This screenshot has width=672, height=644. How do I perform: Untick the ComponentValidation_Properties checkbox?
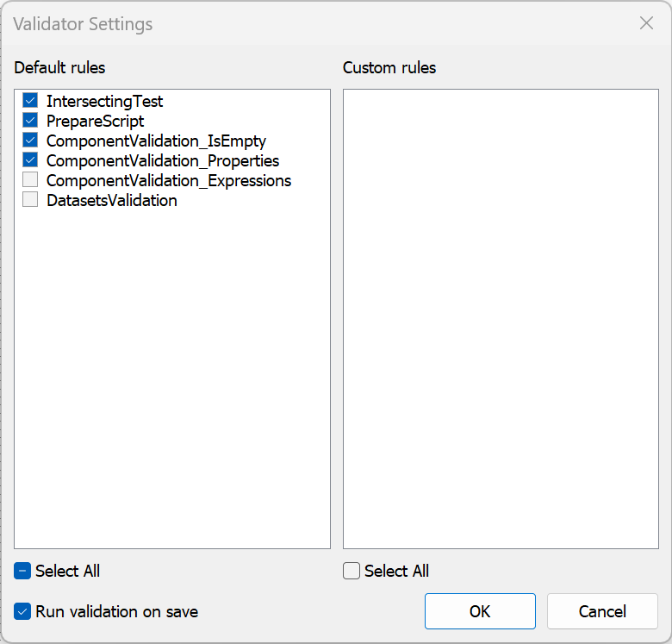click(30, 160)
